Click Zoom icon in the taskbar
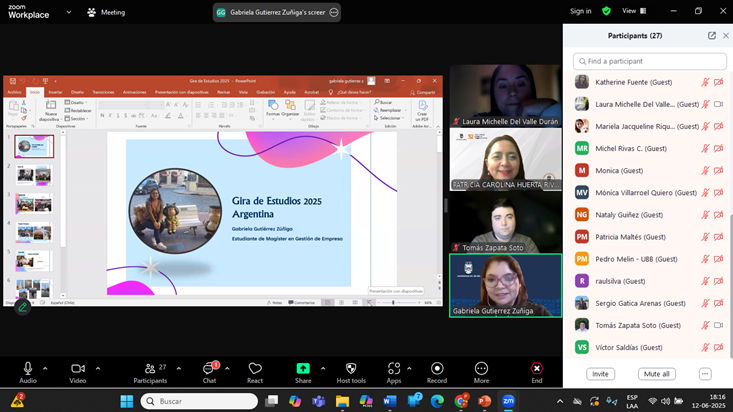This screenshot has width=733, height=412. coord(508,401)
